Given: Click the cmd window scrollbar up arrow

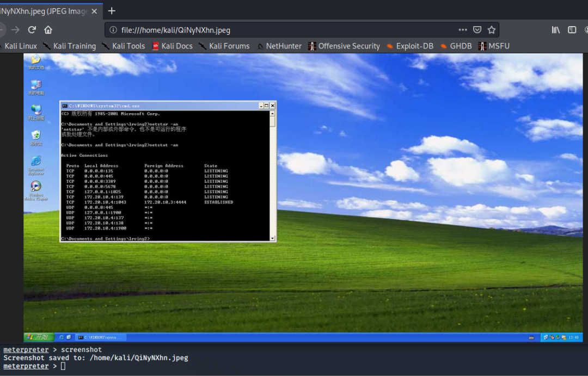Looking at the screenshot, I should tap(273, 113).
